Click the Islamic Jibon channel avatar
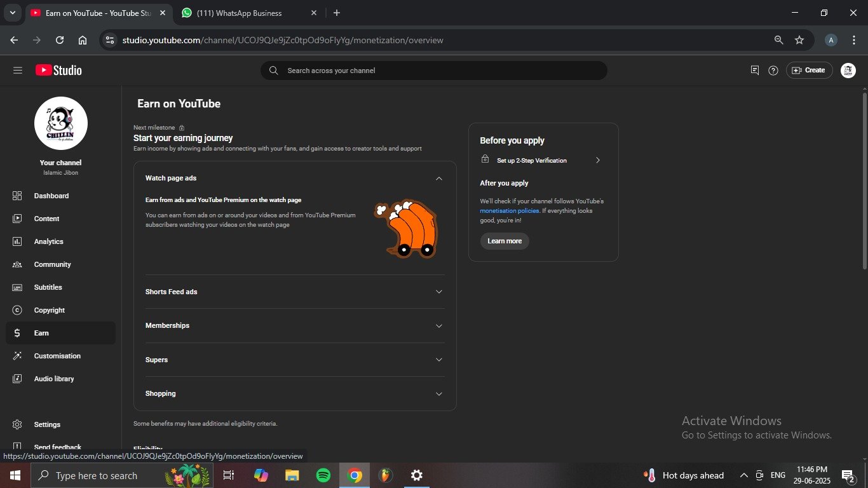The image size is (868, 488). point(61,123)
